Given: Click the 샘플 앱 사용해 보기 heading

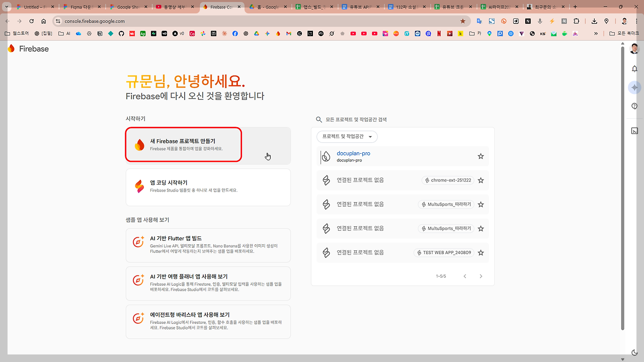Looking at the screenshot, I should pyautogui.click(x=147, y=220).
